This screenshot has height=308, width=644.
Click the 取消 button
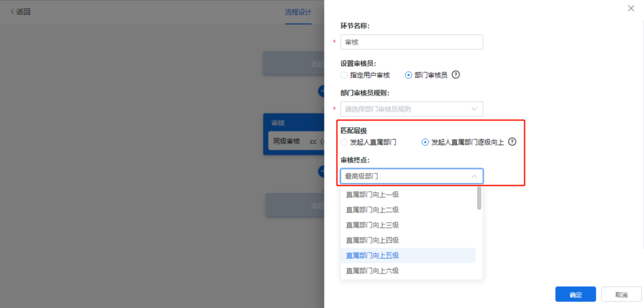(621, 295)
